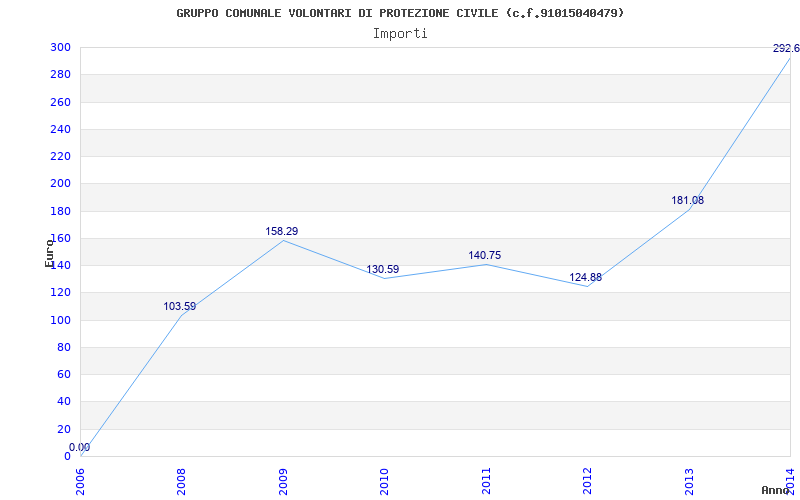Click the 60 tick on the y-axis
The height and width of the screenshot is (500, 800).
coord(63,375)
